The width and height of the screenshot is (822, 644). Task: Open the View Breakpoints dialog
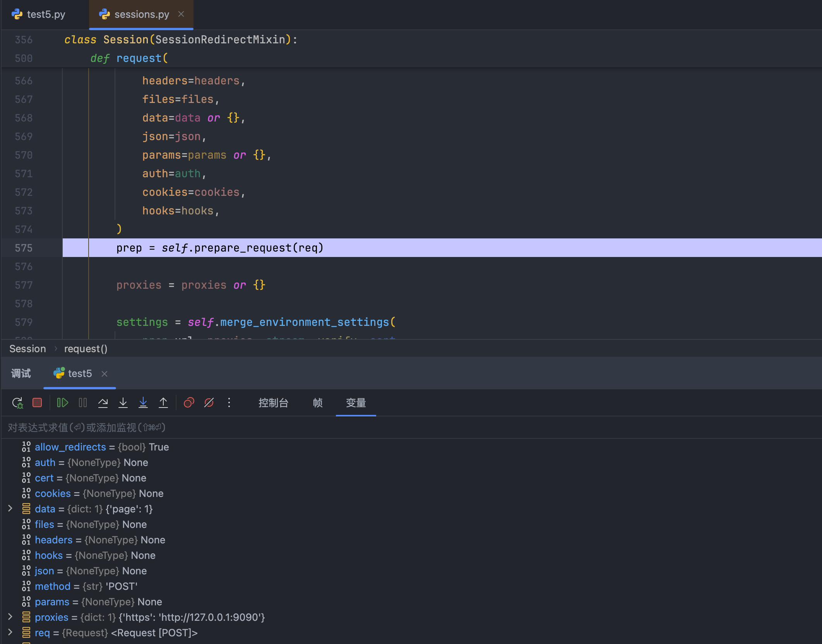(189, 403)
